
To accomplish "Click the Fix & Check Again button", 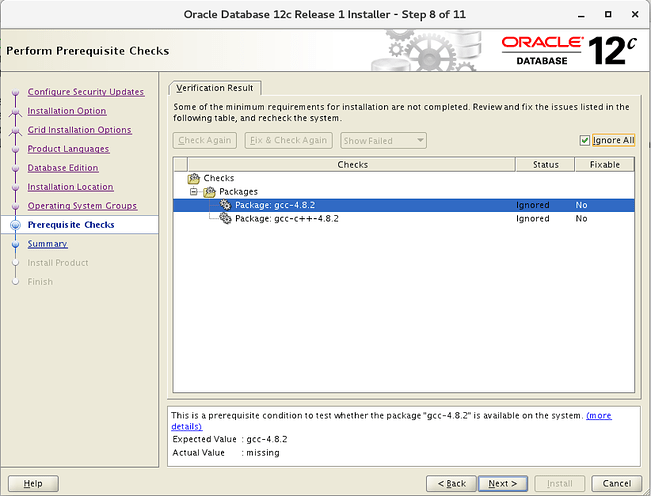I will tap(289, 140).
